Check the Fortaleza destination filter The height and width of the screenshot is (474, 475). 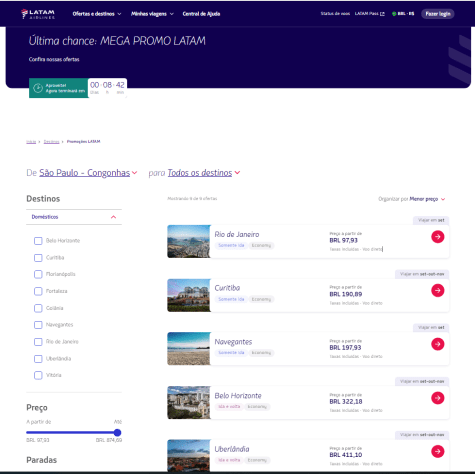(x=38, y=291)
